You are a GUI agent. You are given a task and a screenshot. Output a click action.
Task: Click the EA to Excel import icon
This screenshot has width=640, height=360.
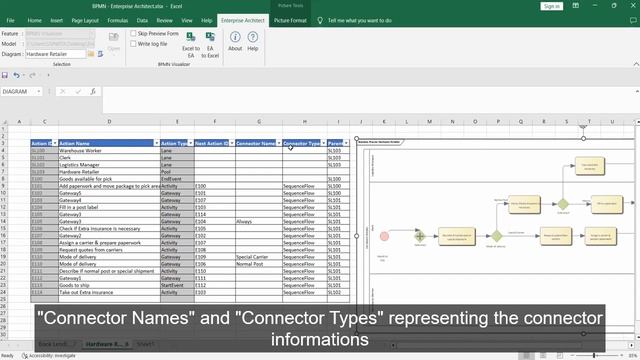pyautogui.click(x=210, y=37)
